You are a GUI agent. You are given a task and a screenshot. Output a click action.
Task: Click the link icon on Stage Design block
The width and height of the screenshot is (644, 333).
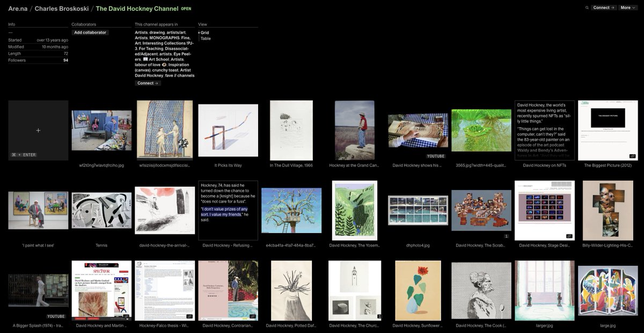pyautogui.click(x=569, y=236)
